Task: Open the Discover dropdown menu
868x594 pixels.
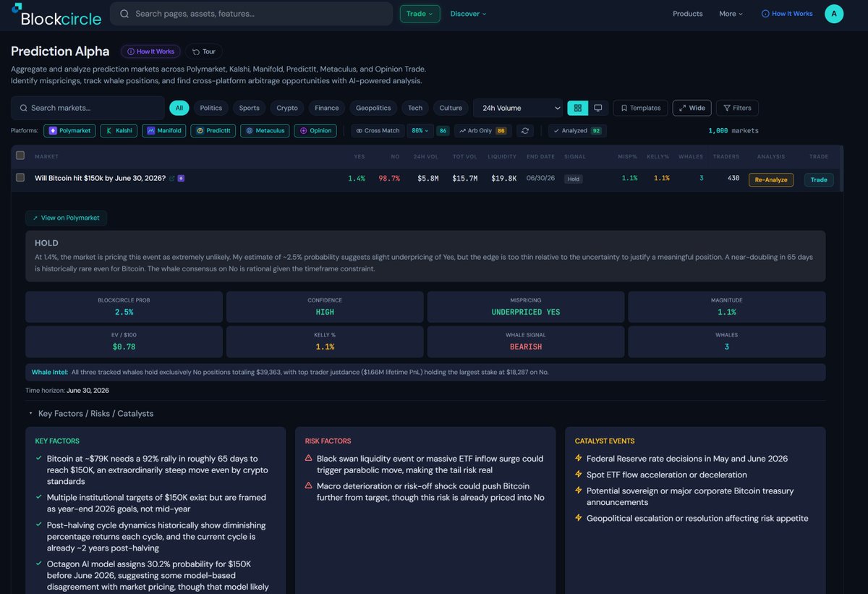Action: (468, 14)
